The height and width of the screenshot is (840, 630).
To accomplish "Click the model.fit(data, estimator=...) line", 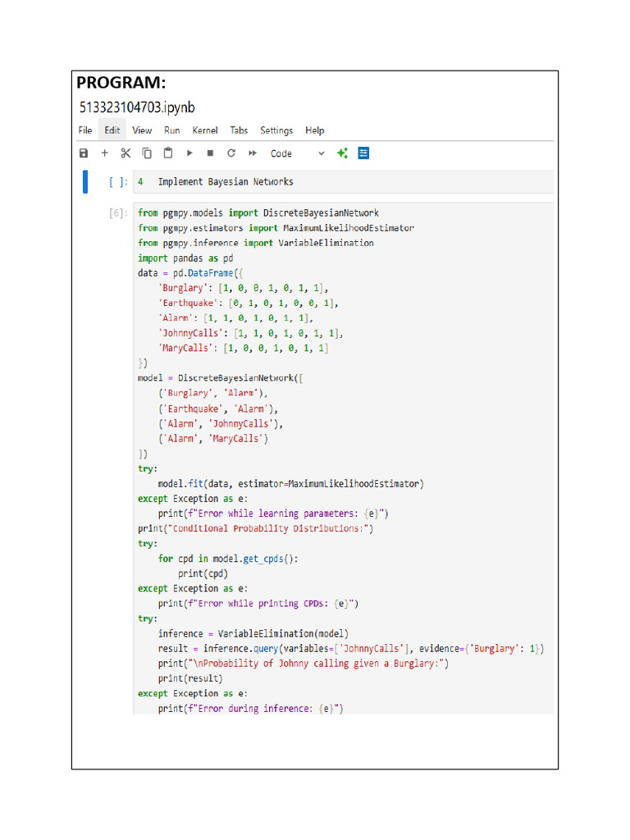I will pyautogui.click(x=291, y=484).
